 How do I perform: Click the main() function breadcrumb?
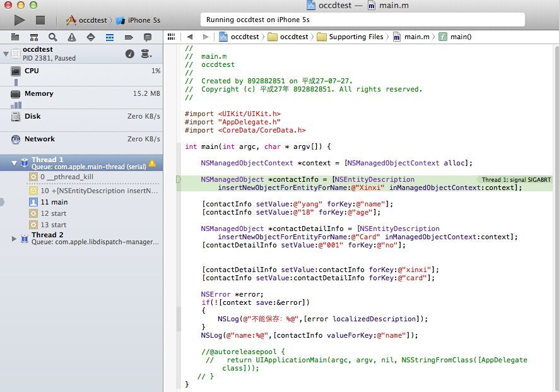(x=455, y=37)
